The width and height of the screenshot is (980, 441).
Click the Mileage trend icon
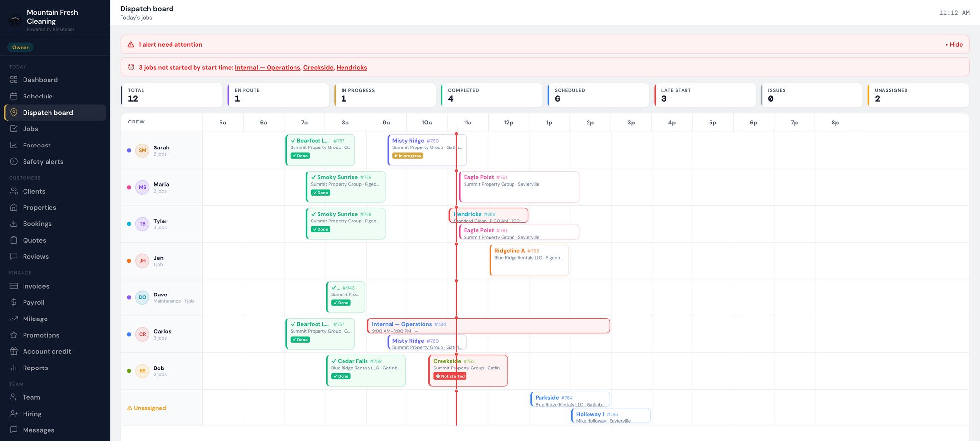click(14, 318)
